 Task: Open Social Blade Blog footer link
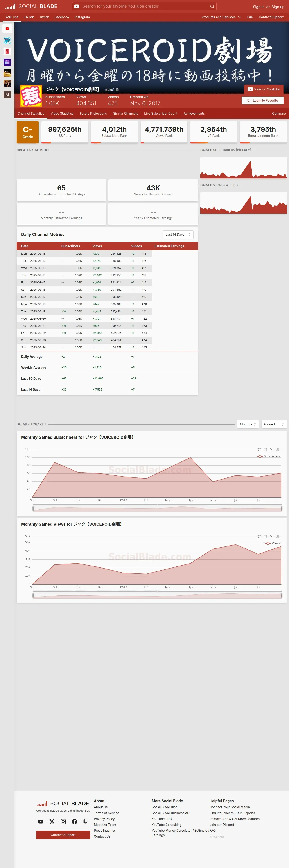click(165, 807)
